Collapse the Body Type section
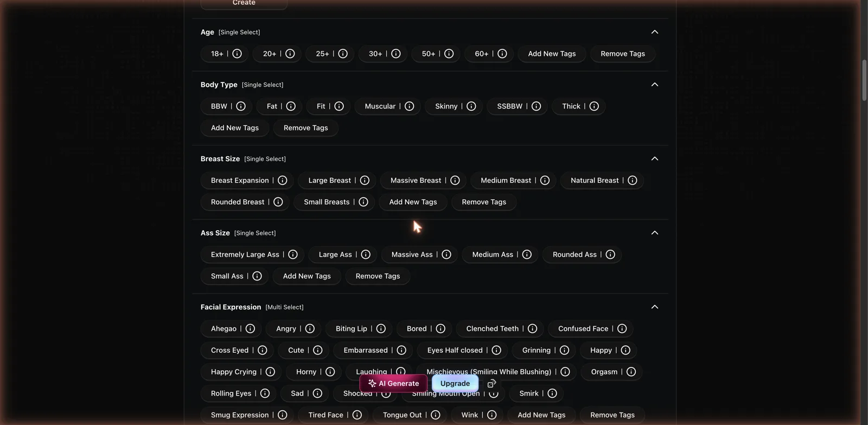Viewport: 868px width, 425px height. tap(655, 85)
